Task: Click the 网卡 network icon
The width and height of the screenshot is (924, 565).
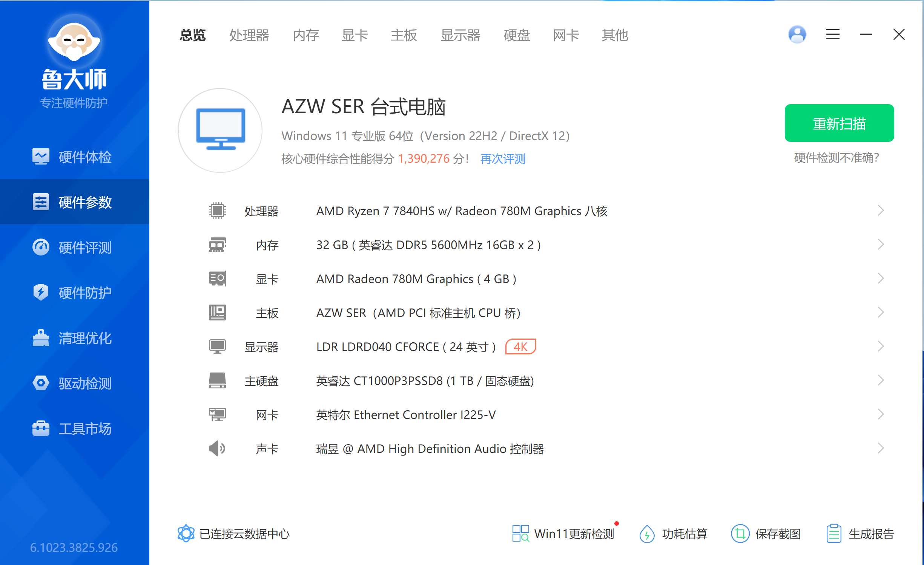Action: pos(217,414)
